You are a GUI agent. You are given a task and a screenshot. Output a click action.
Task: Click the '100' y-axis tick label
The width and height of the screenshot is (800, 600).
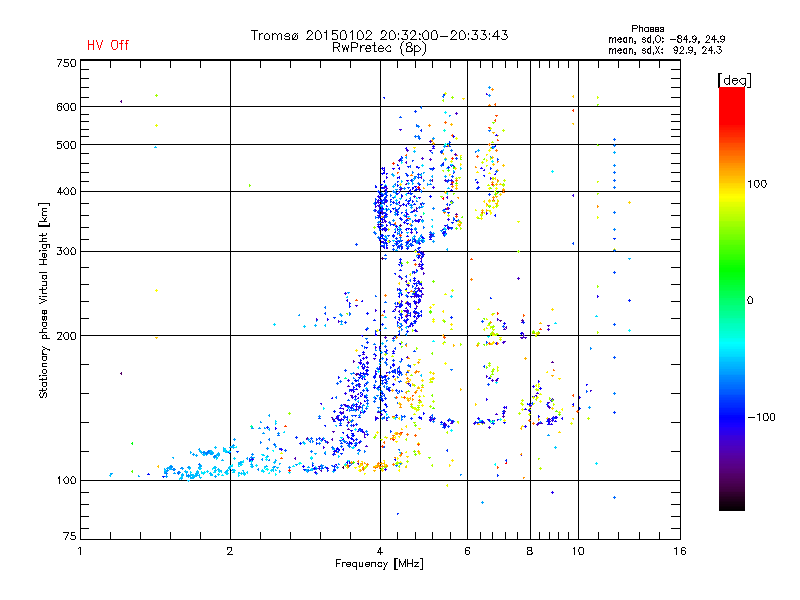click(66, 481)
